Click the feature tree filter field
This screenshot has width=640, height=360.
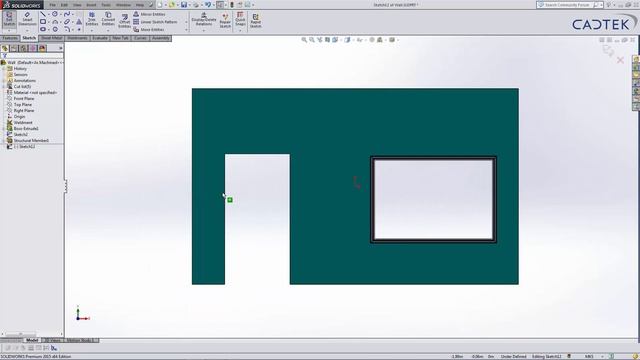click(32, 56)
